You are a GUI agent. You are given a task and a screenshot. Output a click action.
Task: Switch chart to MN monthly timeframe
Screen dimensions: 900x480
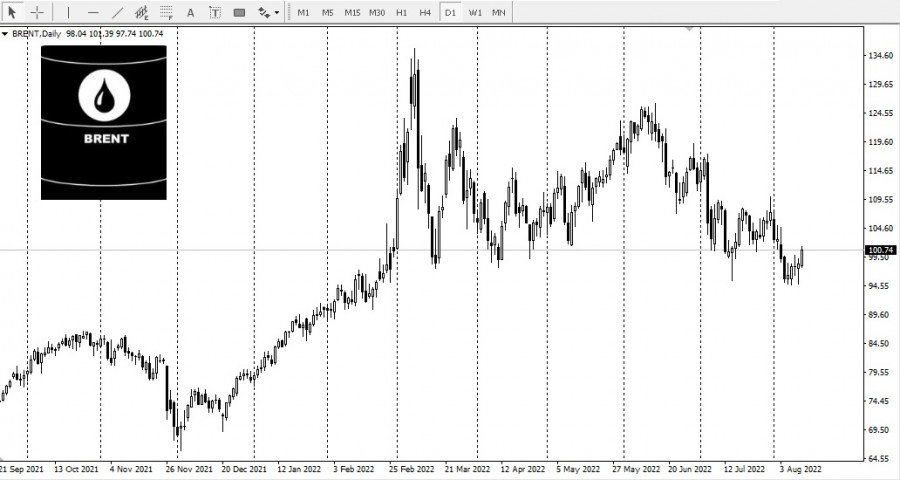point(499,12)
